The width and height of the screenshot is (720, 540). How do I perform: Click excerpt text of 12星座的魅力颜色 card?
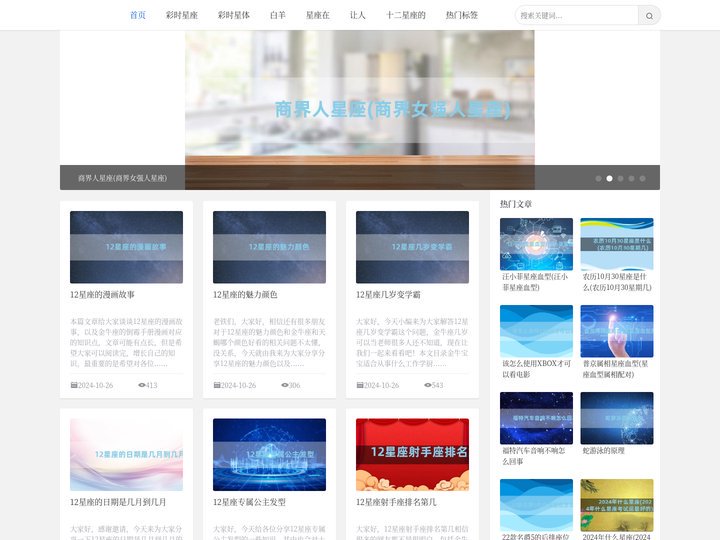(x=270, y=343)
